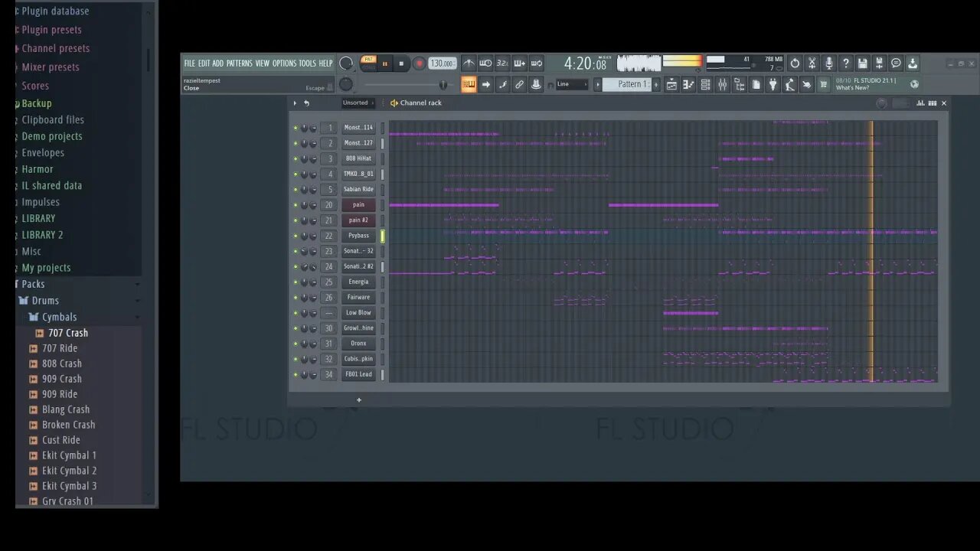Screen dimensions: 980x551
Task: Expand the channel rack options arrow
Action: pyautogui.click(x=295, y=103)
